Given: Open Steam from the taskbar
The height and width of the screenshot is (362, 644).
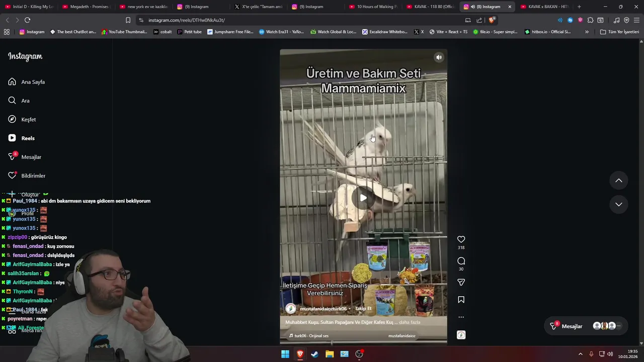Looking at the screenshot, I should [x=314, y=354].
